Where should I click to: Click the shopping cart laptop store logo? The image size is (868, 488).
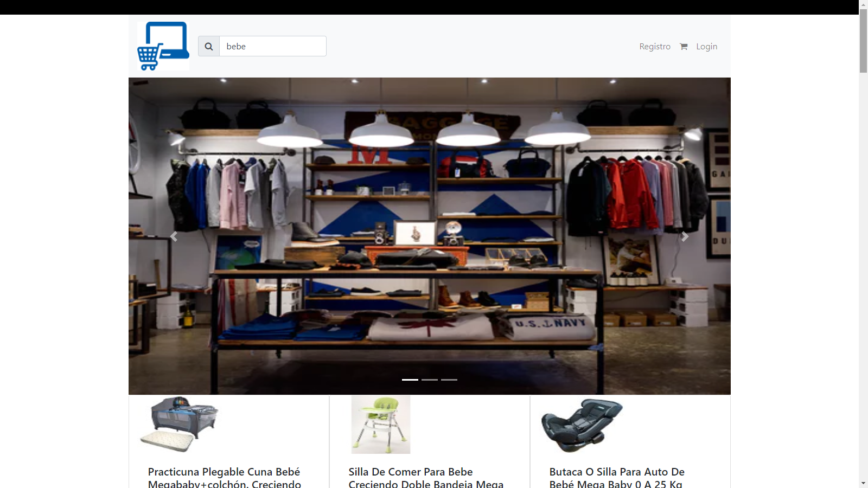163,46
